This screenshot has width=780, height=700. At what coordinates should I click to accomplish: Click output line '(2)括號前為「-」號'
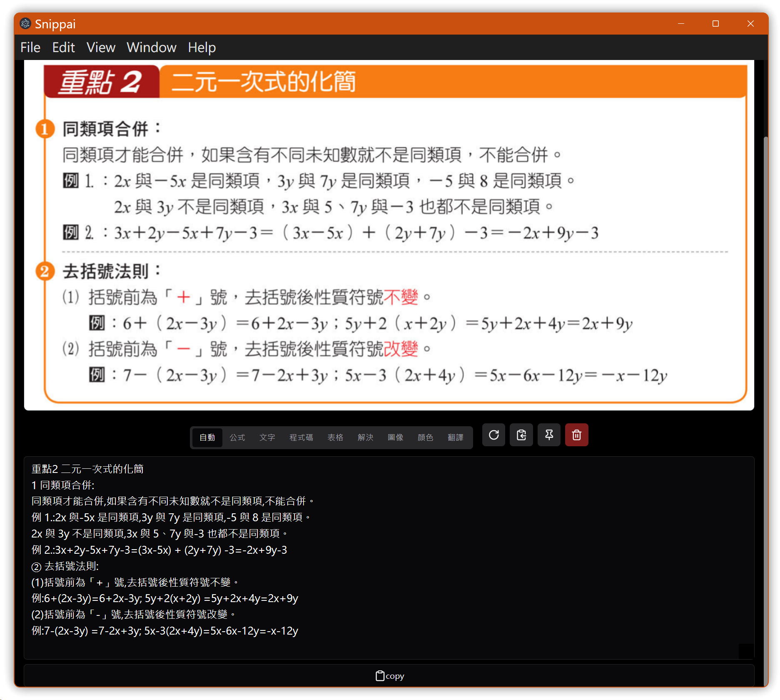coord(133,615)
